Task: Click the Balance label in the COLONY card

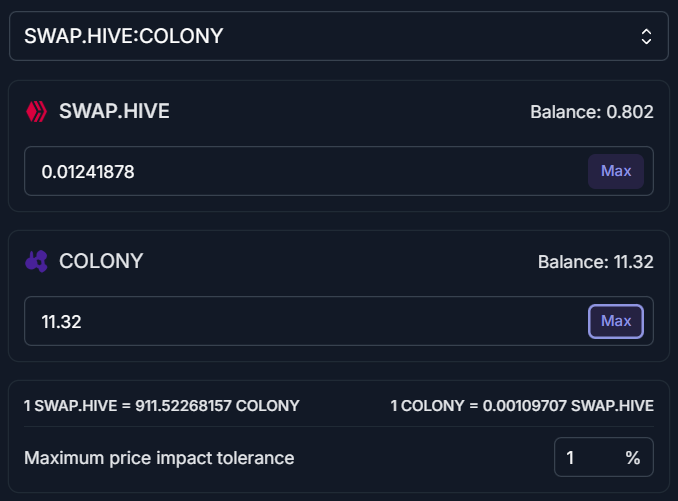Action: [x=573, y=262]
